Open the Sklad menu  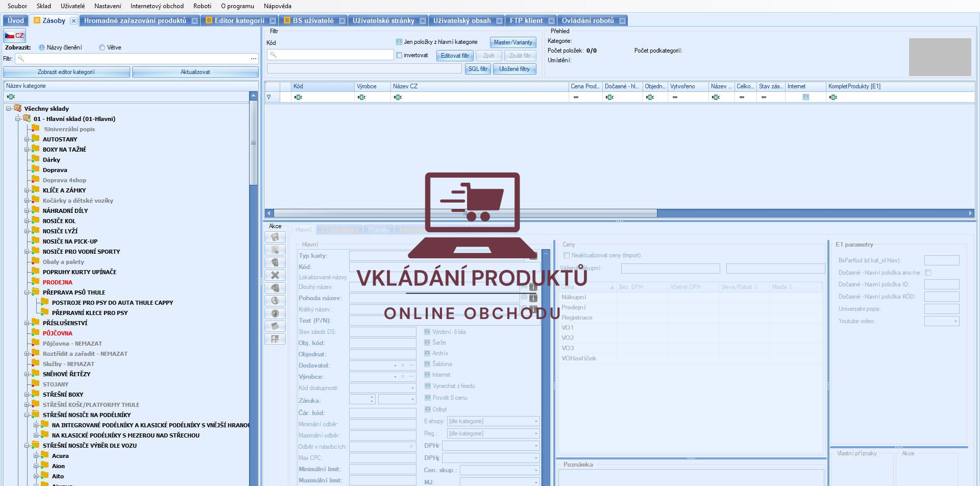(43, 6)
